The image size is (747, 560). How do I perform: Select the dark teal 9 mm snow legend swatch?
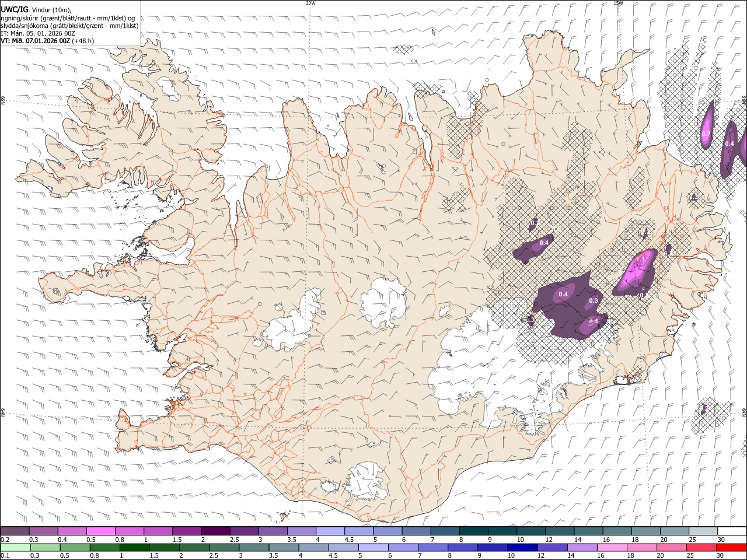pos(501,531)
